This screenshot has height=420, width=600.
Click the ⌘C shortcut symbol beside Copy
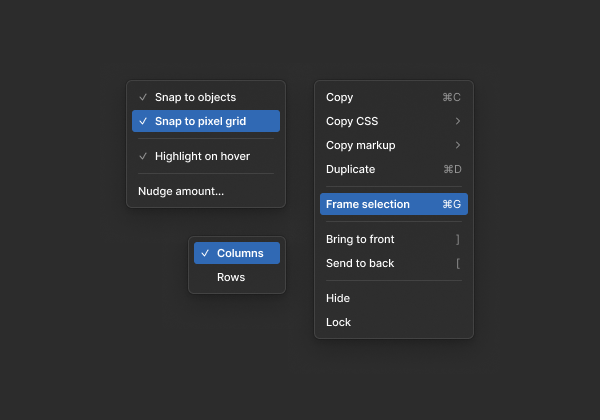click(451, 97)
